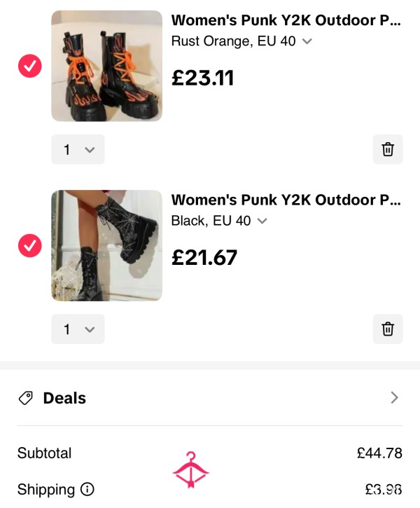Expand the Deals section chevron

(x=394, y=397)
